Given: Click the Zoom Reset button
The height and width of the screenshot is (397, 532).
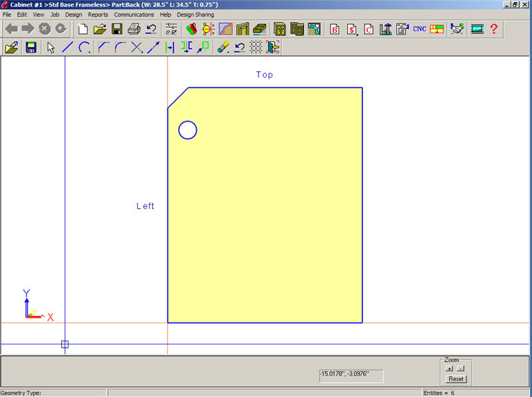Looking at the screenshot, I should 456,379.
